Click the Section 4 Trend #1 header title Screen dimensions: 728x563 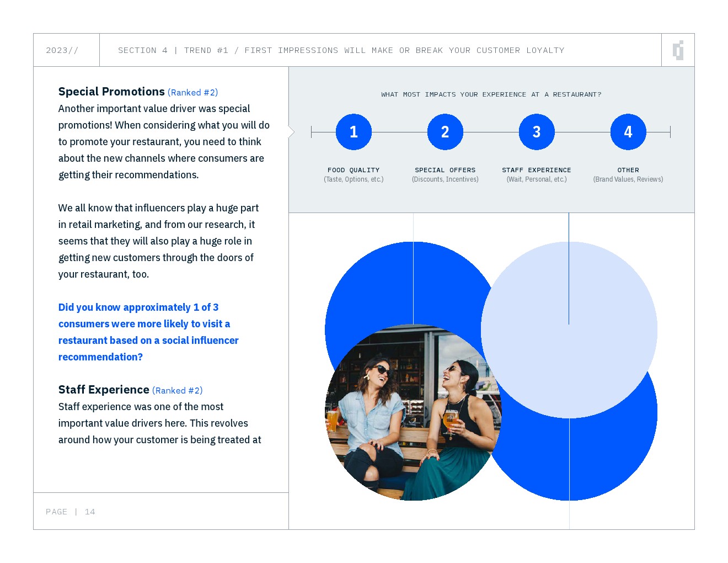click(341, 50)
